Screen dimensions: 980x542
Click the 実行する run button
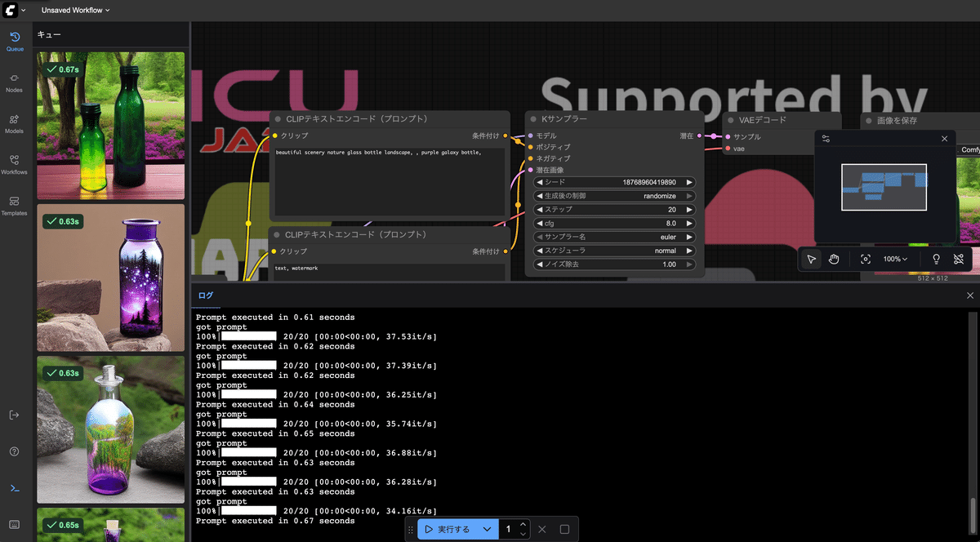coord(448,529)
